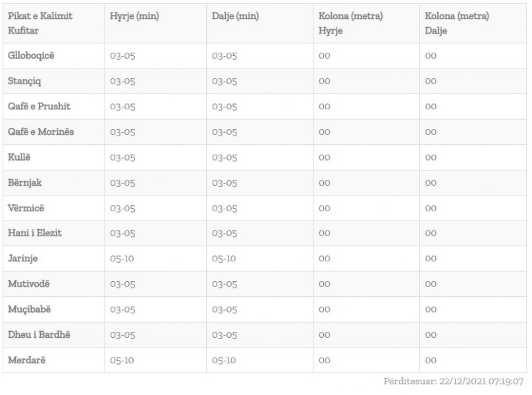Select the Pikat e Kalimit Kufitar header

41,23
